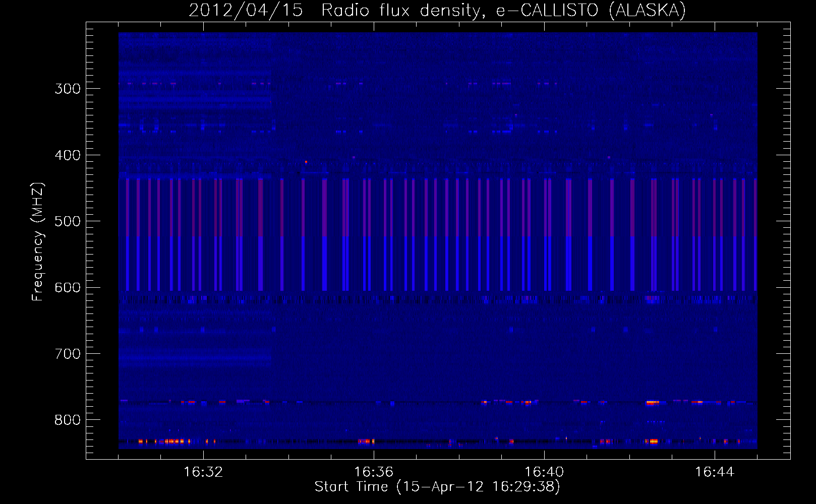Click the 'Start Time (15-Apr-12 16:29:38)' label
816x504 pixels.
coord(437,486)
